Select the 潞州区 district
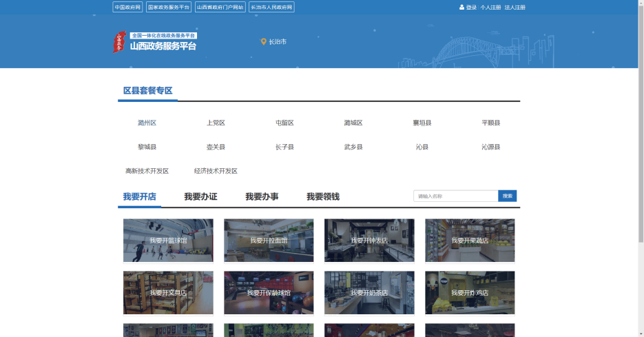The height and width of the screenshot is (337, 644). point(147,123)
